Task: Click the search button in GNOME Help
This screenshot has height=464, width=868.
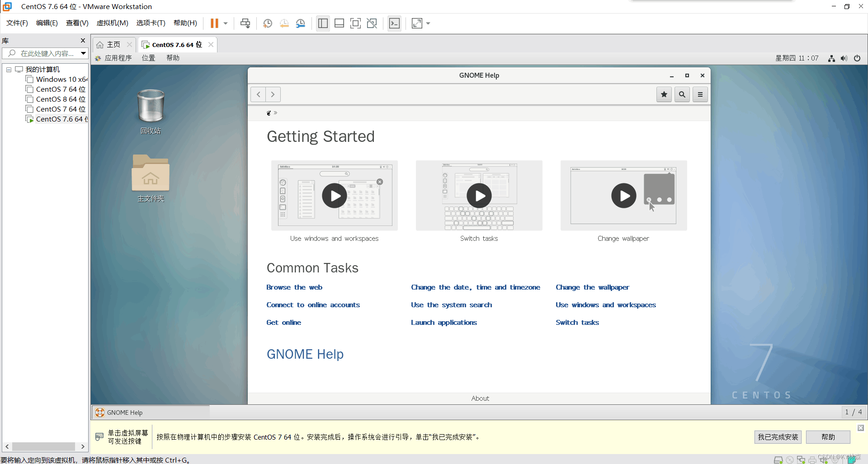Action: (x=682, y=94)
